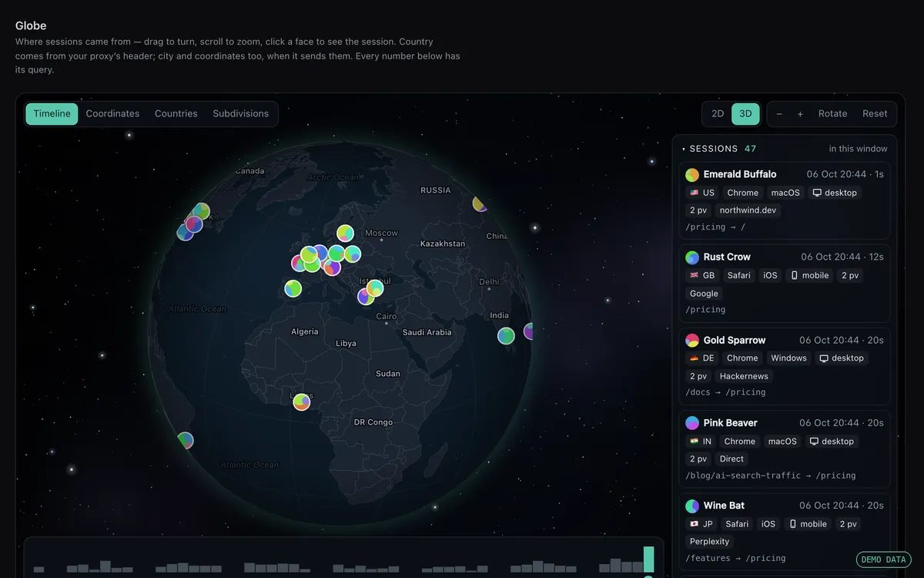Open the Wine Bat session name
Viewport: 924px width, 578px height.
pos(724,506)
